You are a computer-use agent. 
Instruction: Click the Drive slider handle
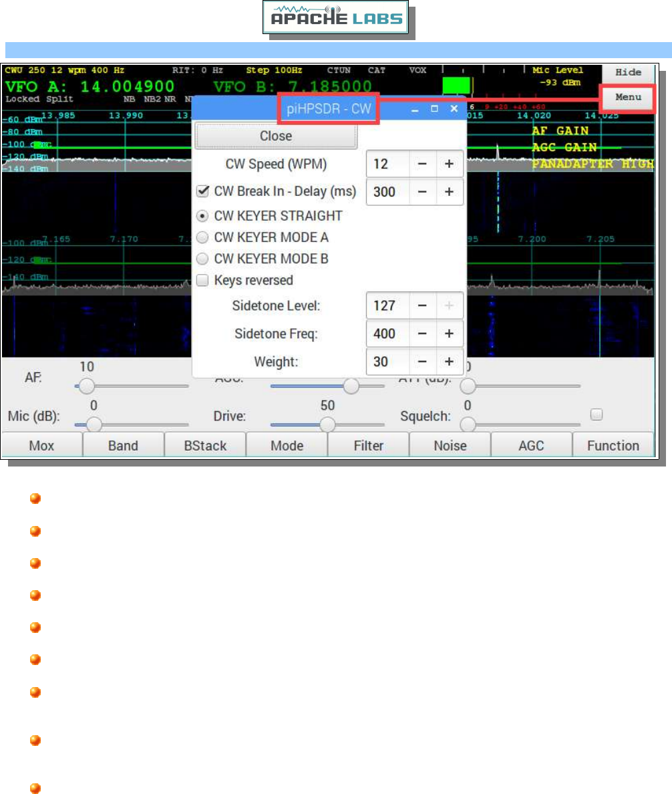pyautogui.click(x=328, y=424)
